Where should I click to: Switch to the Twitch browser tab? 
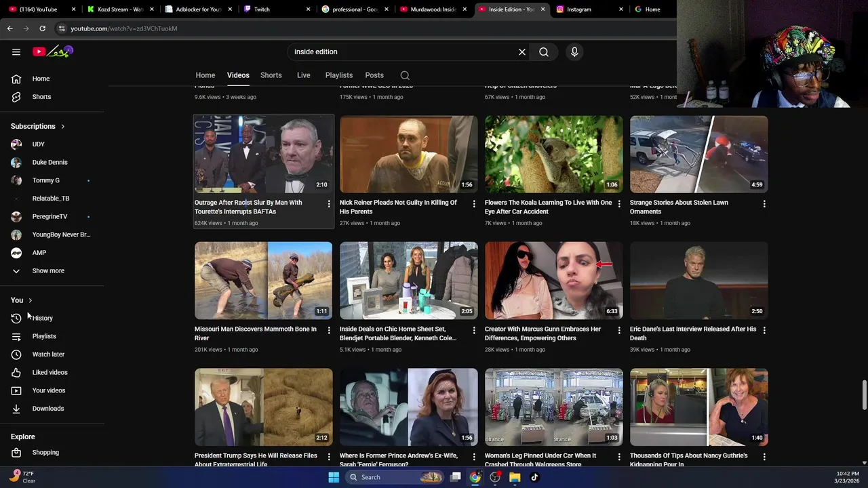tap(277, 9)
